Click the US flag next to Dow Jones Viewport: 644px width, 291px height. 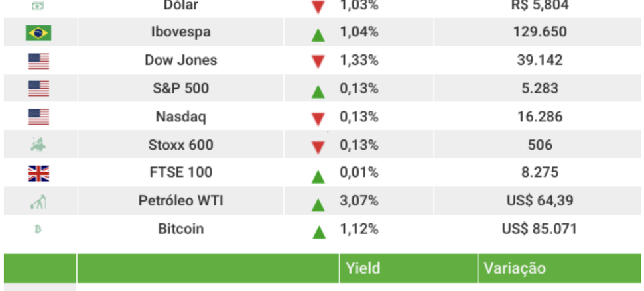click(38, 61)
